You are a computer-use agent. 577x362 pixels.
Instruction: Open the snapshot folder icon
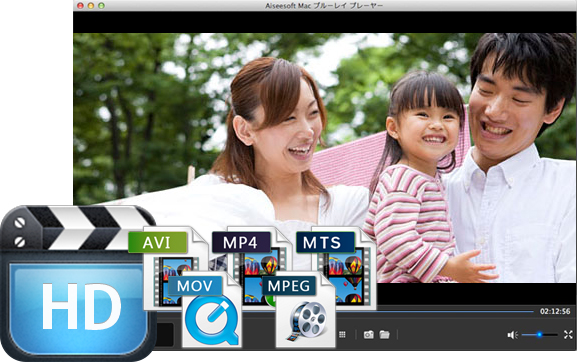(385, 334)
